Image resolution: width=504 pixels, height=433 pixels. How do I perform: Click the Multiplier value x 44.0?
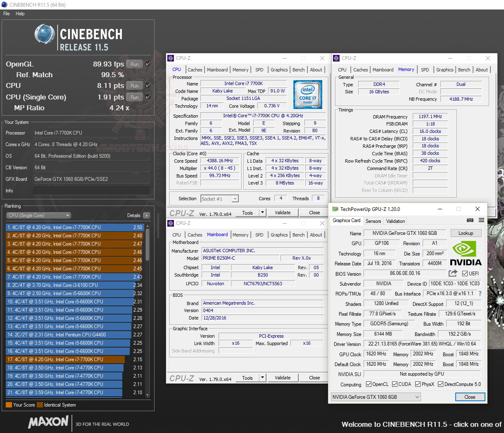[219, 168]
